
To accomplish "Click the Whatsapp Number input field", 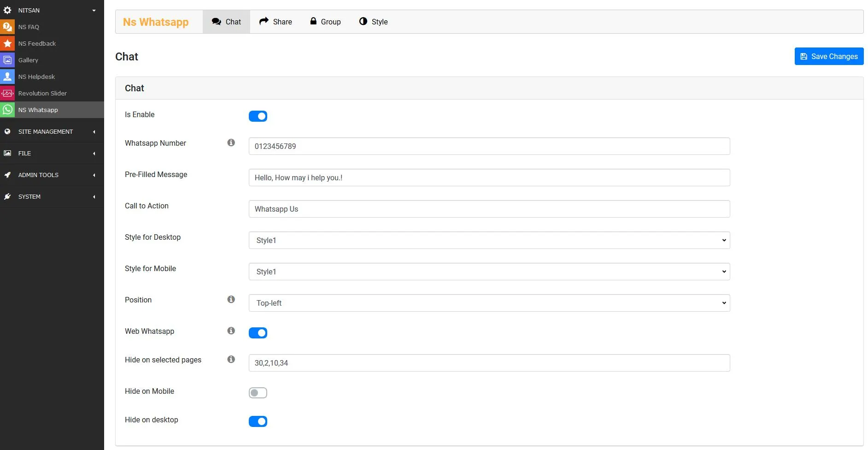I will (x=489, y=146).
